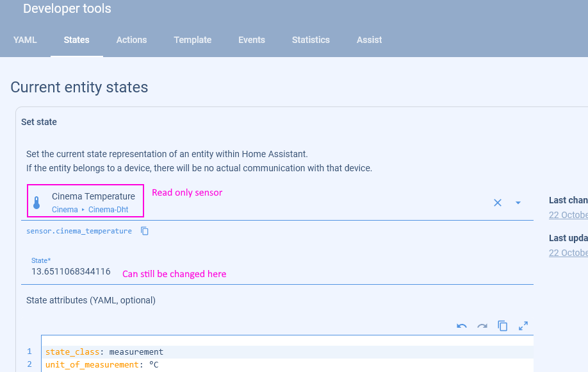This screenshot has height=372, width=588.
Task: Go to the Template tab
Action: click(192, 40)
